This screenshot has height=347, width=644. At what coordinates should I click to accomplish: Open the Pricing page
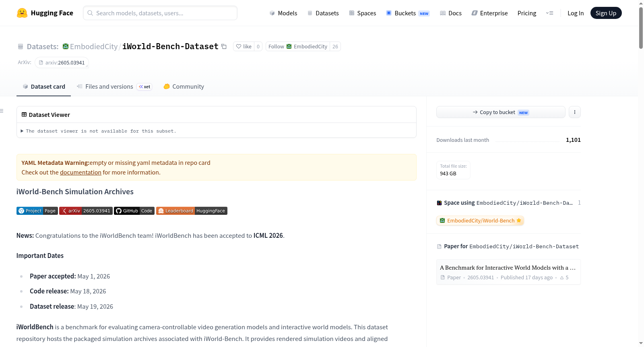[x=527, y=13]
